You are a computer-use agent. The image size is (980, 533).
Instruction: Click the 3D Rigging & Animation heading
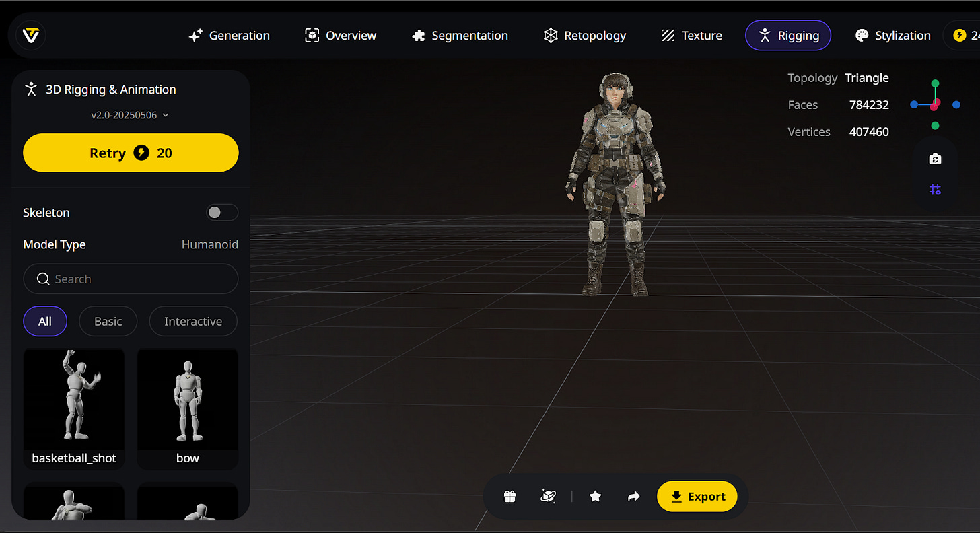click(x=111, y=90)
